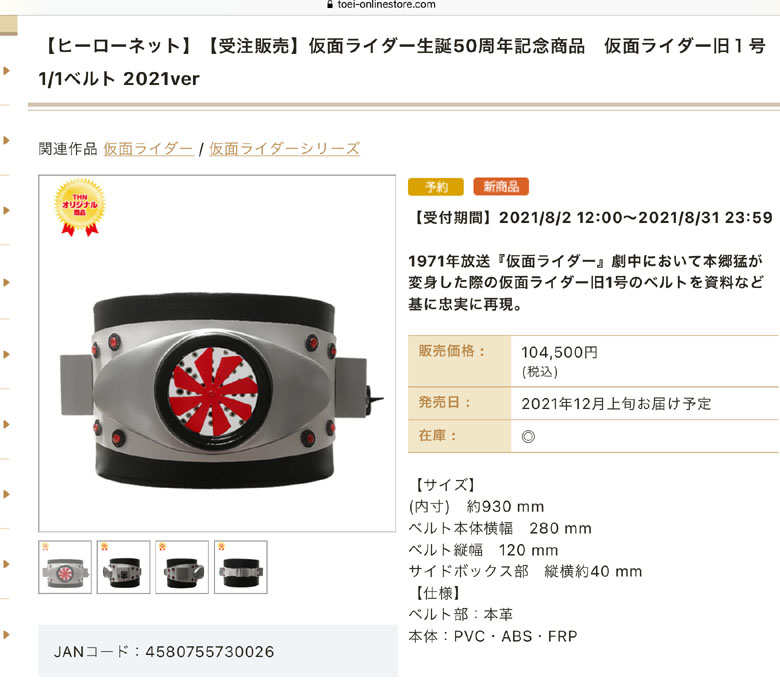Expand the second sidebar arrow item
Screen dimensions: 780x680
(6, 140)
